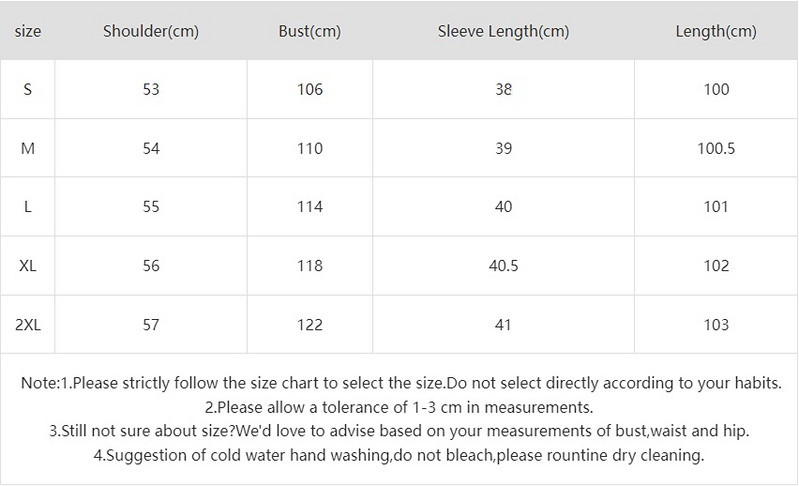Select the Bust(cm) column header

tap(310, 31)
